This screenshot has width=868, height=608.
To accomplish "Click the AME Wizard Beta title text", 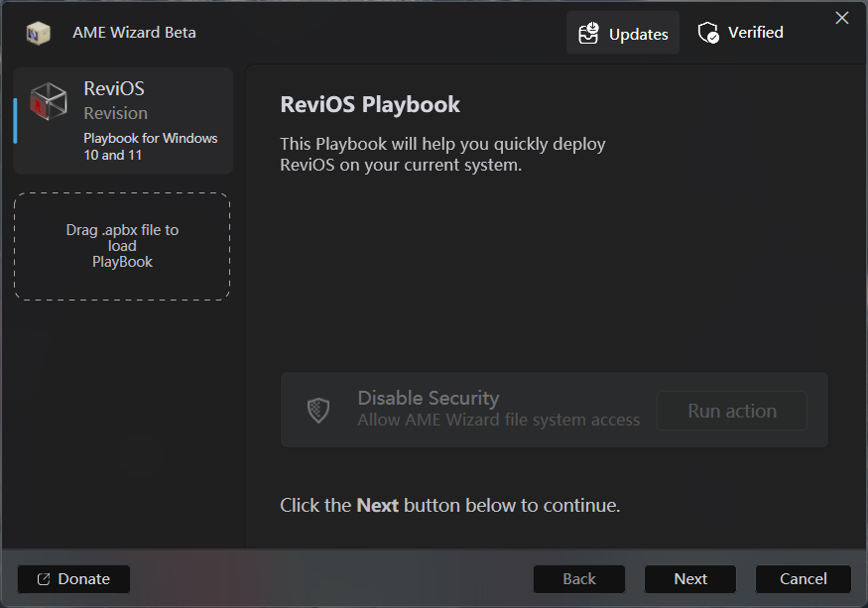I will click(134, 33).
